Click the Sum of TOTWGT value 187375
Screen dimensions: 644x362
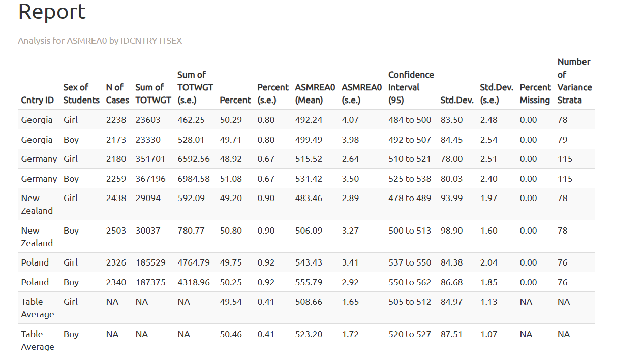pyautogui.click(x=150, y=282)
